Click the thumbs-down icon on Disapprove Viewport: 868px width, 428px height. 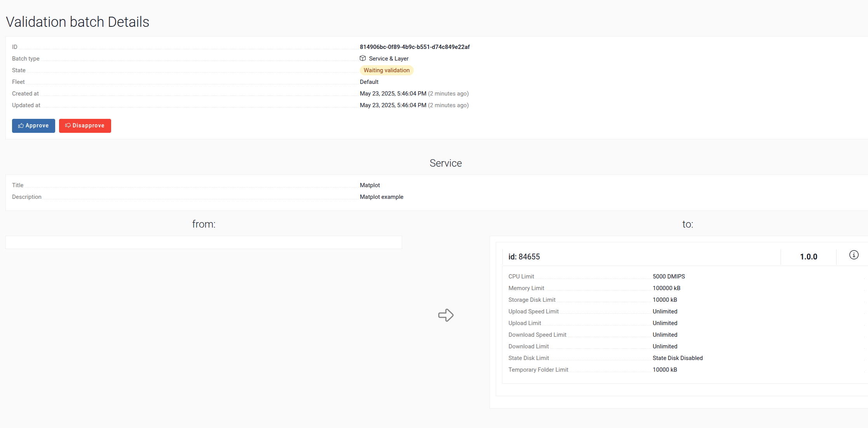click(x=68, y=126)
